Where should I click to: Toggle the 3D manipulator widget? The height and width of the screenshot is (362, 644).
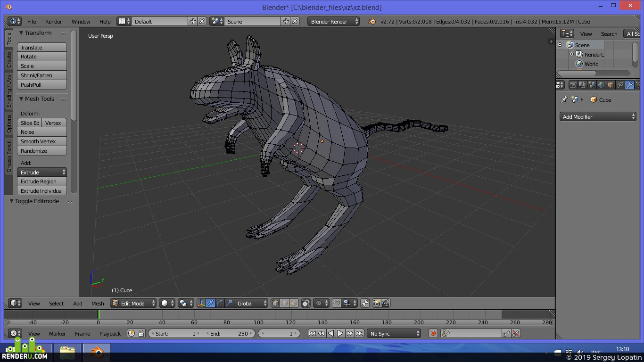[201, 304]
